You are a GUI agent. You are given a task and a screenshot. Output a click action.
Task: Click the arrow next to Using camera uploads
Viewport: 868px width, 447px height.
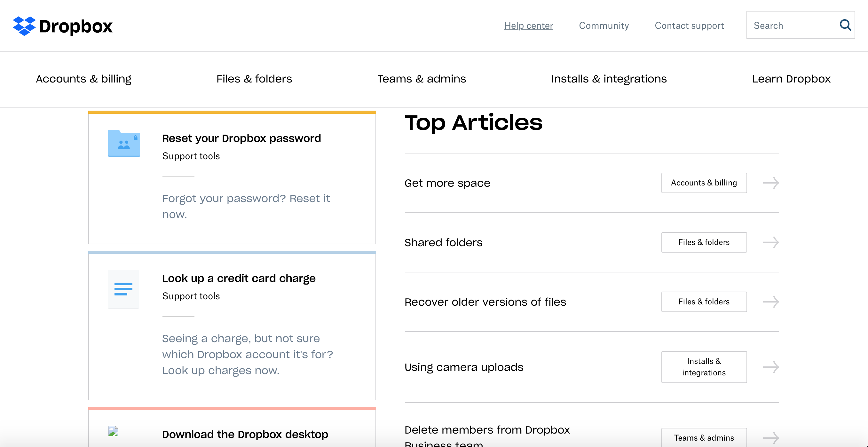tap(771, 367)
